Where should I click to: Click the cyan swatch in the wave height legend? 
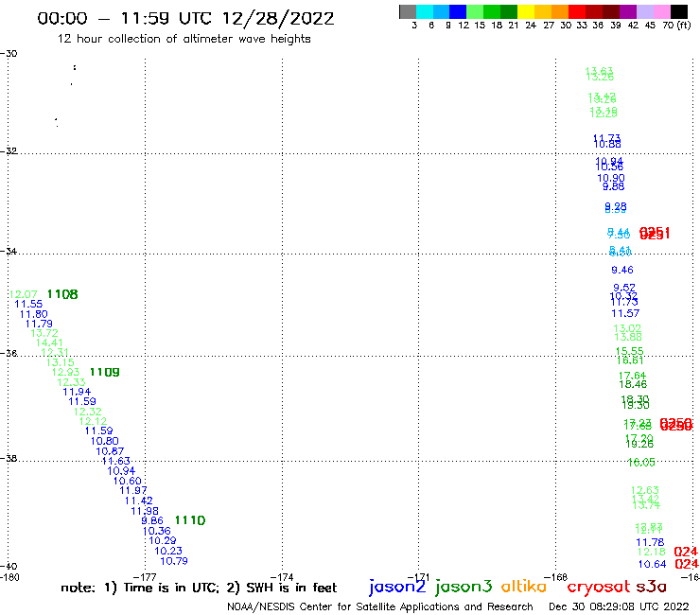(x=425, y=11)
